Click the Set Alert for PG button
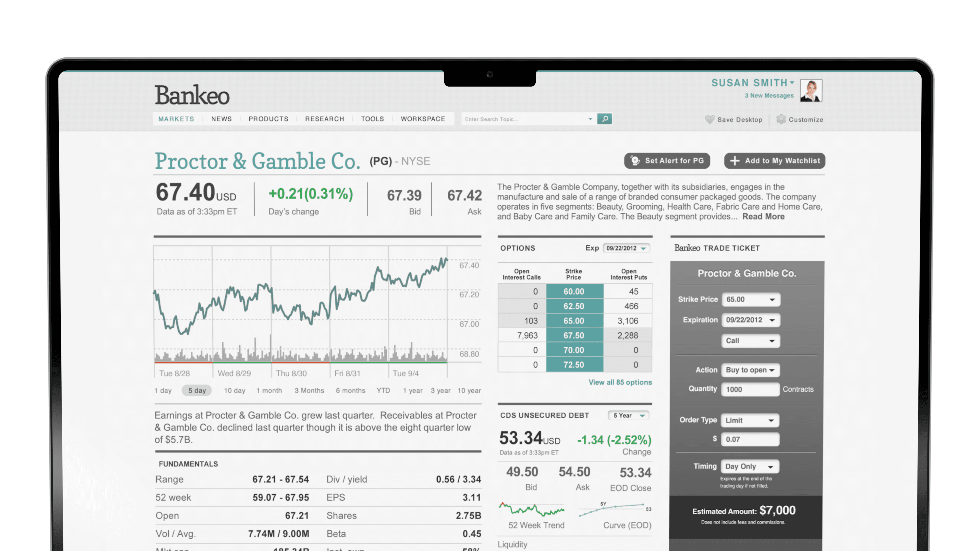The height and width of the screenshot is (551, 980). click(x=667, y=160)
